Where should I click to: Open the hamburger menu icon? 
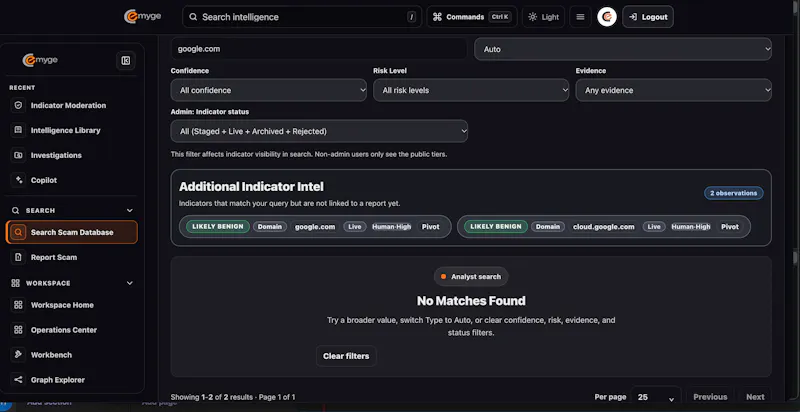580,17
